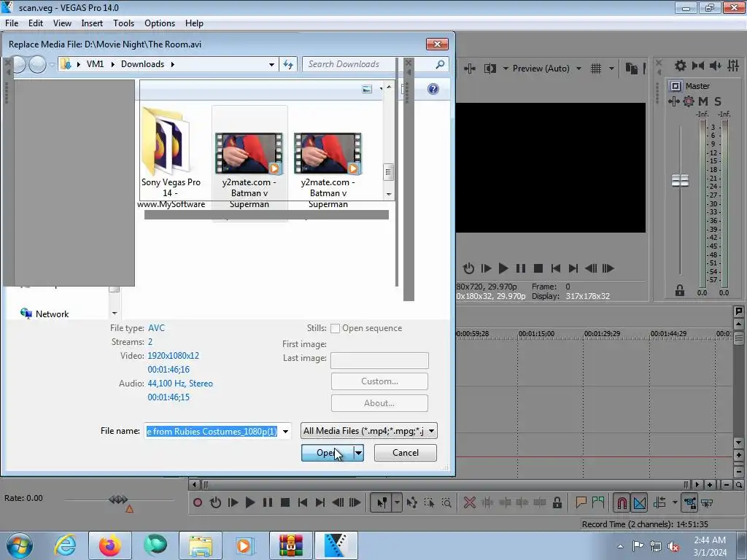The width and height of the screenshot is (747, 560).
Task: Toggle Automatic Crossfades button
Action: pos(640,502)
